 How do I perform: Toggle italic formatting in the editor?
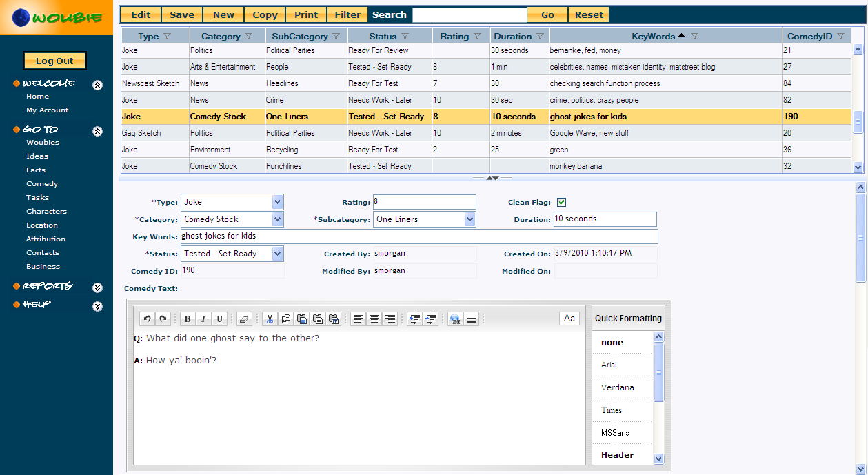203,319
